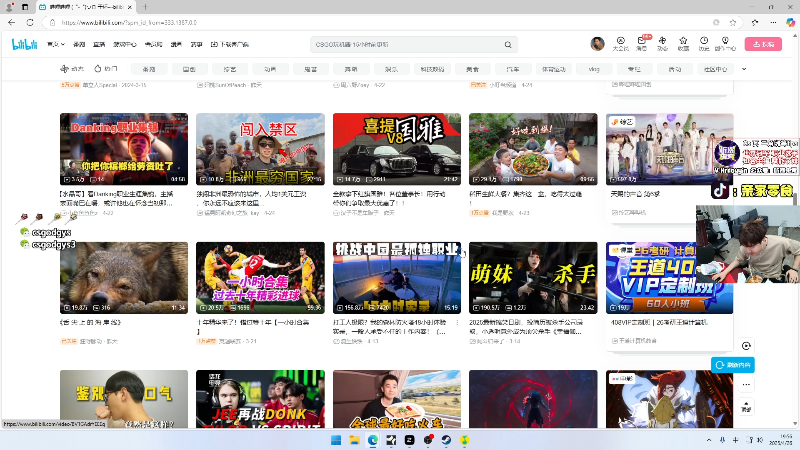Open the 热门 flame icon in category bar
Image resolution: width=800 pixels, height=450 pixels.
[x=106, y=69]
